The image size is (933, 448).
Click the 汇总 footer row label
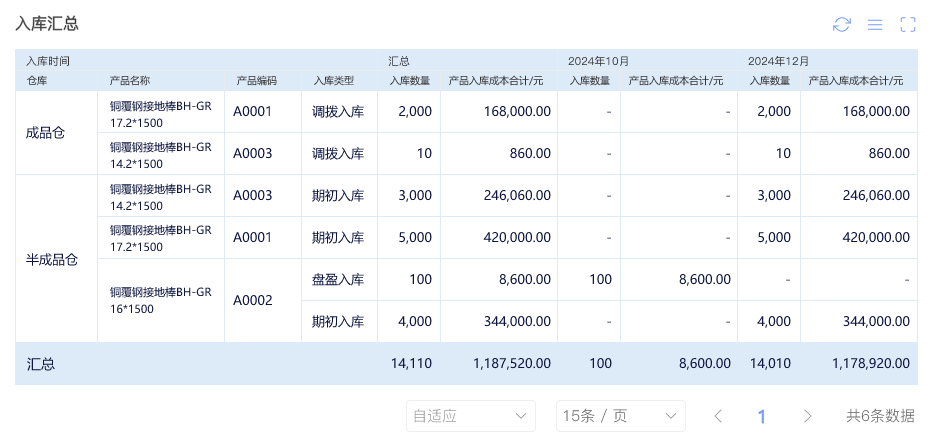click(41, 364)
